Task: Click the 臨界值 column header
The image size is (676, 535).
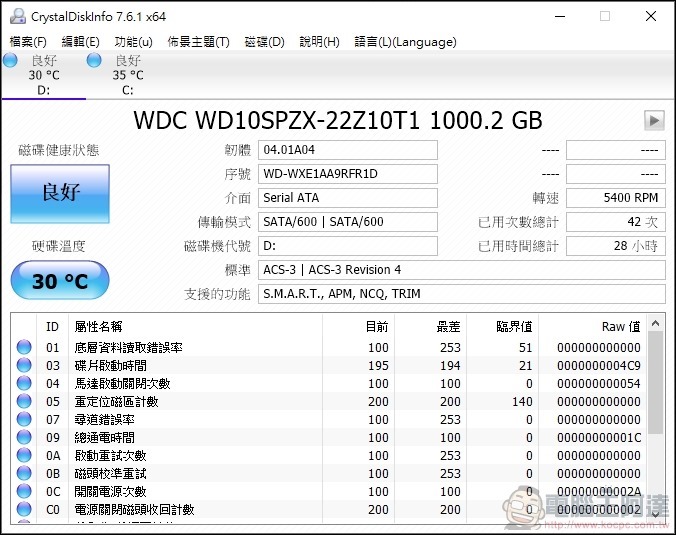Action: pyautogui.click(x=502, y=326)
